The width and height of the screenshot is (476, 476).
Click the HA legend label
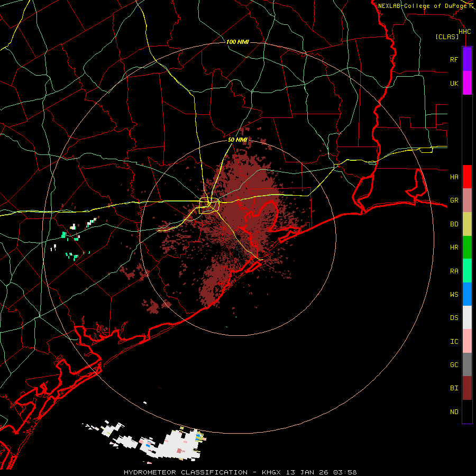(x=454, y=177)
